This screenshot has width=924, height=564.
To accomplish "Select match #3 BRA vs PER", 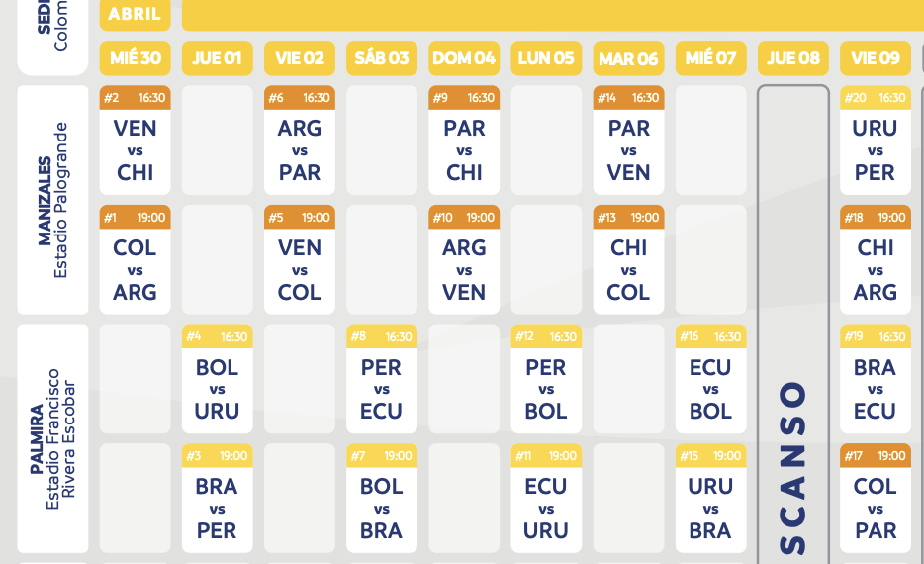I will click(x=218, y=498).
